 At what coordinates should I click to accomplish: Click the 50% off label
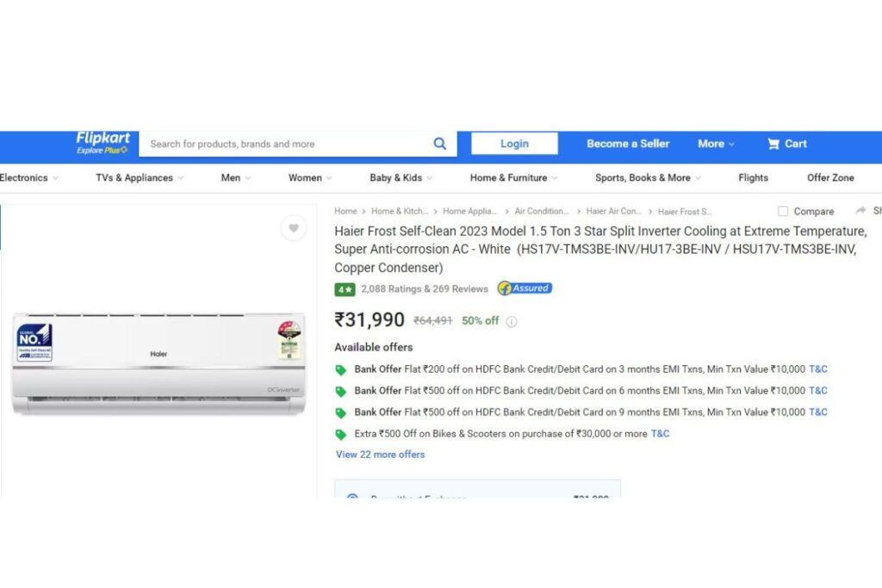481,320
